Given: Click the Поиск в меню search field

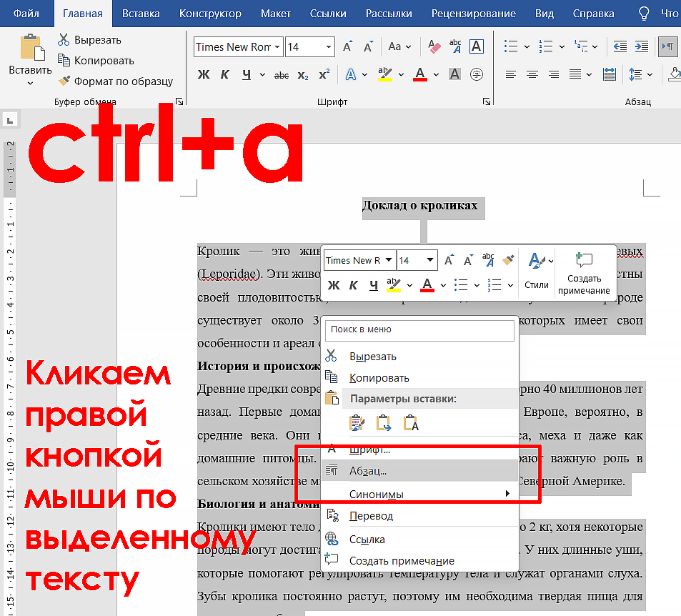Looking at the screenshot, I should [419, 329].
